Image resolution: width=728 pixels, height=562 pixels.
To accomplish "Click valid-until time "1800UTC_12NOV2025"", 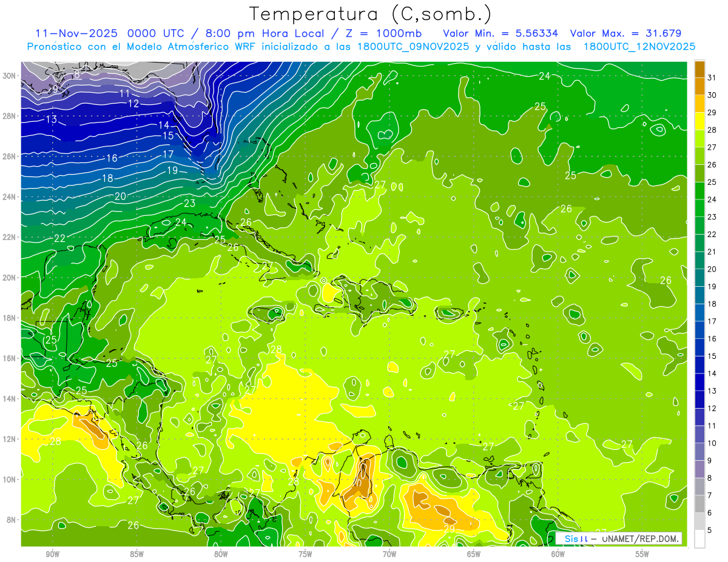I will [639, 47].
